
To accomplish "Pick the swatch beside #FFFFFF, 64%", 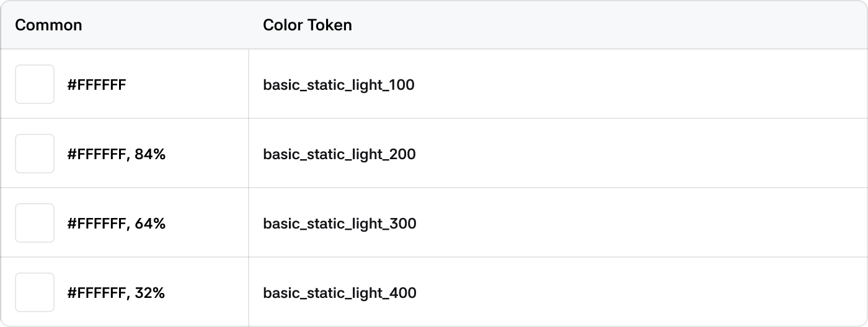I will point(35,223).
